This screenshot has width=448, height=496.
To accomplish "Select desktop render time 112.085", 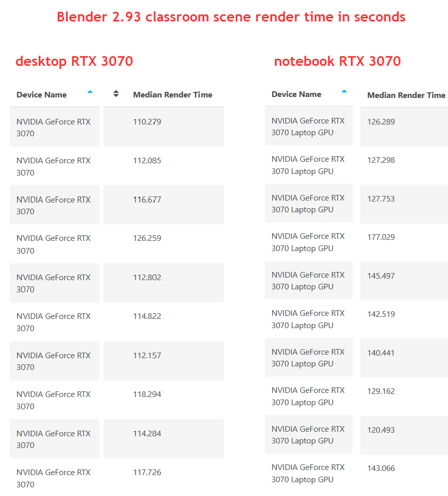I will point(147,161).
